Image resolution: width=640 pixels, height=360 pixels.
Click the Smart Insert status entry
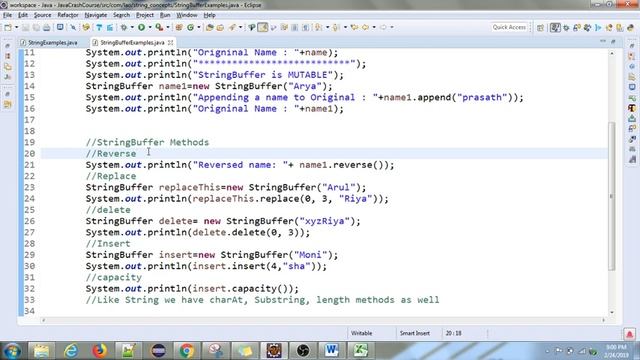click(415, 333)
